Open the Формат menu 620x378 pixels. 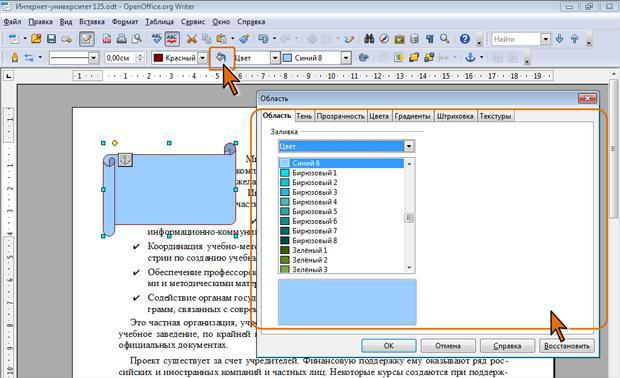click(x=125, y=22)
